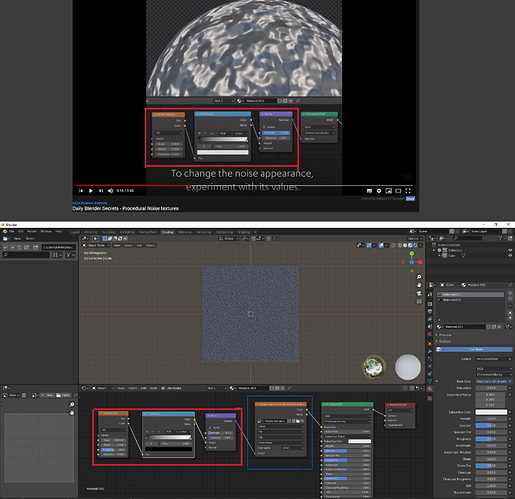Click the Options button in viewport header
Viewport: 515px width, 499px height.
point(414,239)
